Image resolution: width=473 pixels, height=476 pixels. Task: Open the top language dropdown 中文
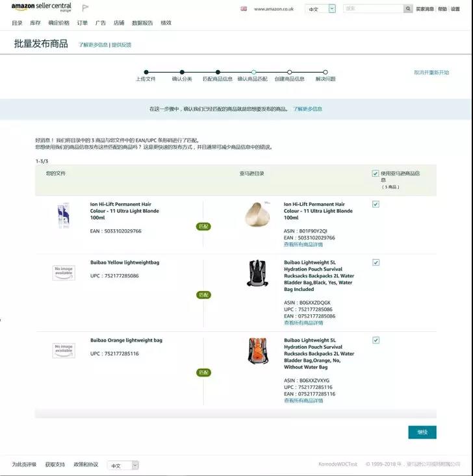320,9
